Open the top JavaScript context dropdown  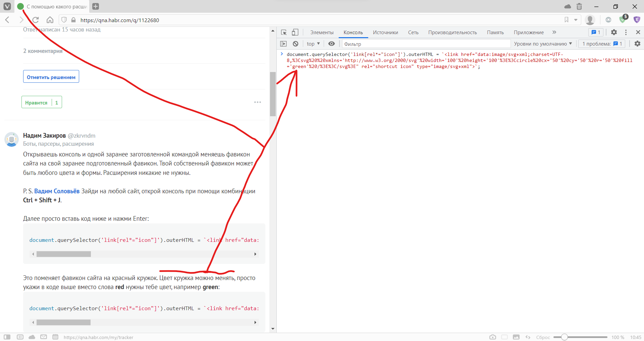point(313,44)
